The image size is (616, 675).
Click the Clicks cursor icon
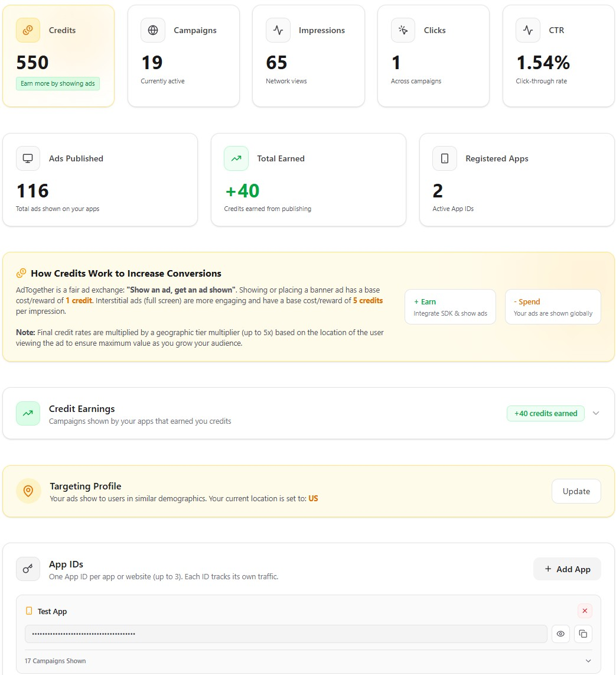[403, 30]
